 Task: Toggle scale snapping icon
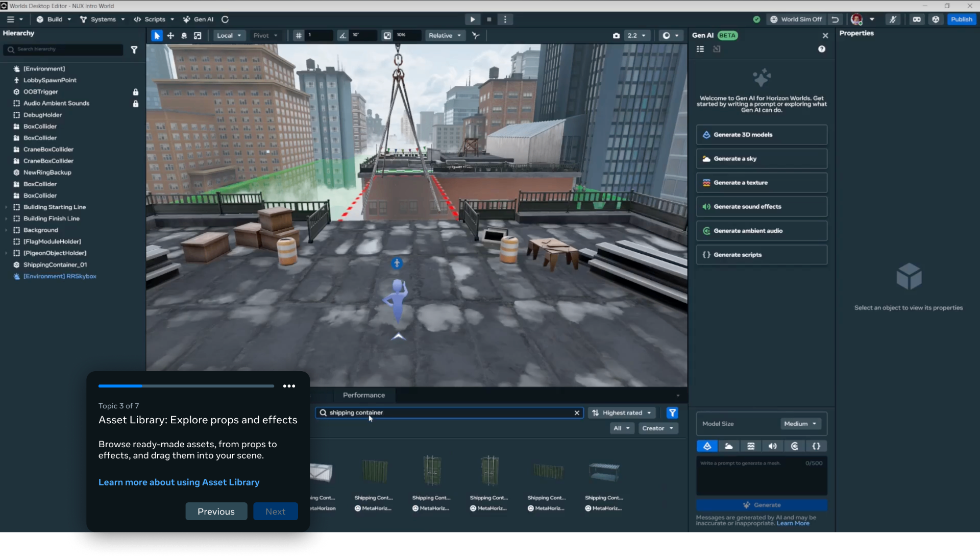pos(387,36)
